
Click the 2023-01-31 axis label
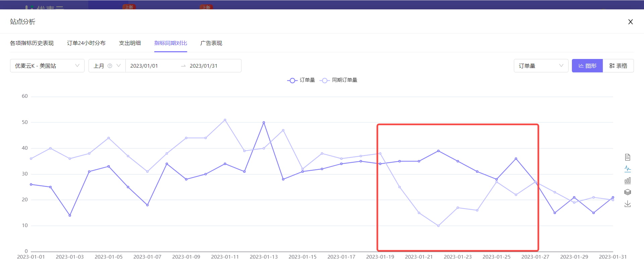(613, 257)
